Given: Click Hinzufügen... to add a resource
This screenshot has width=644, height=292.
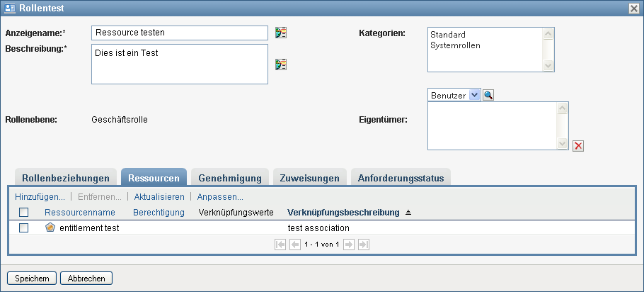Looking at the screenshot, I should (x=40, y=196).
